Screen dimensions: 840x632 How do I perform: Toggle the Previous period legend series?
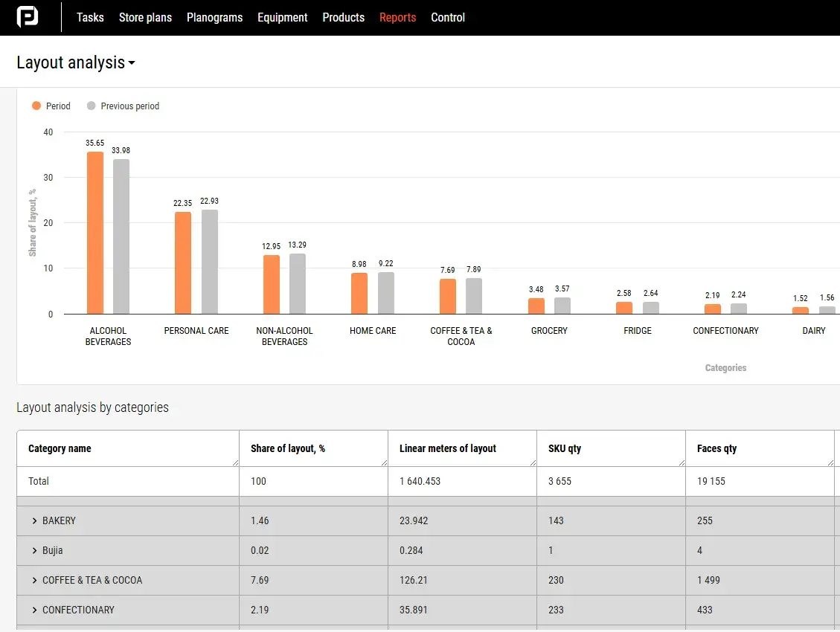pos(123,106)
